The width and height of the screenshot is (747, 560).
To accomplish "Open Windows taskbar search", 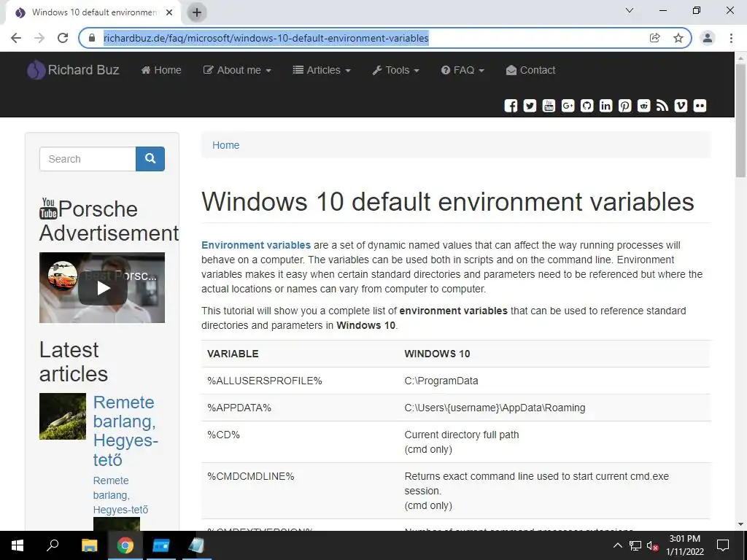I will (53, 545).
